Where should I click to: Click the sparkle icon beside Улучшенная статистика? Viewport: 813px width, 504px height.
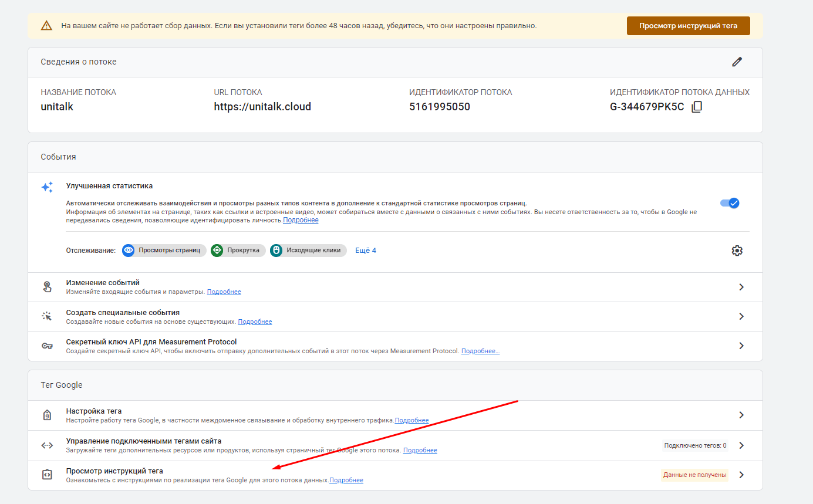pos(47,187)
